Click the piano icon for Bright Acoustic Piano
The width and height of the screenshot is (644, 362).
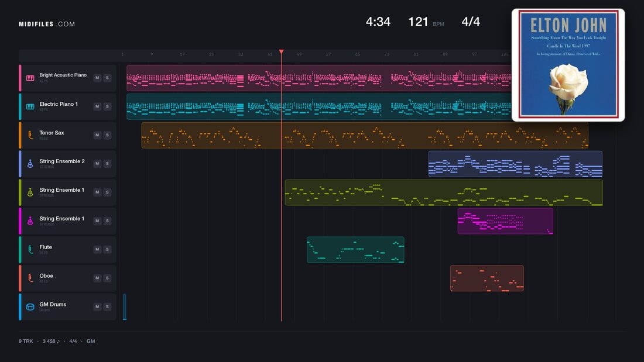coord(30,78)
